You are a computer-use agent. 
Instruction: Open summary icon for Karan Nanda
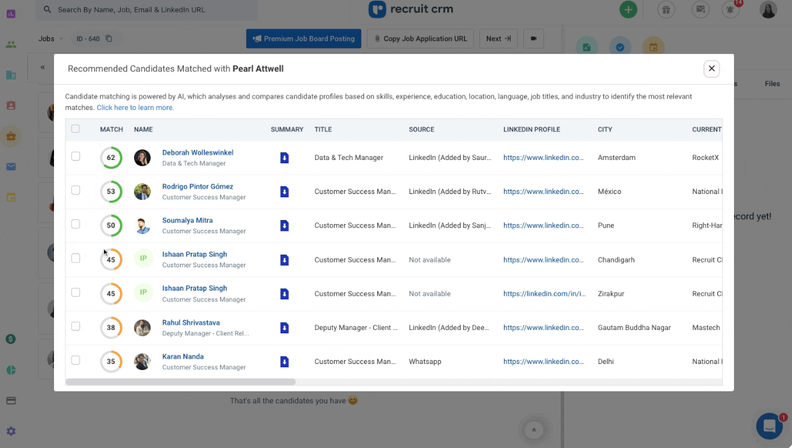(x=284, y=362)
